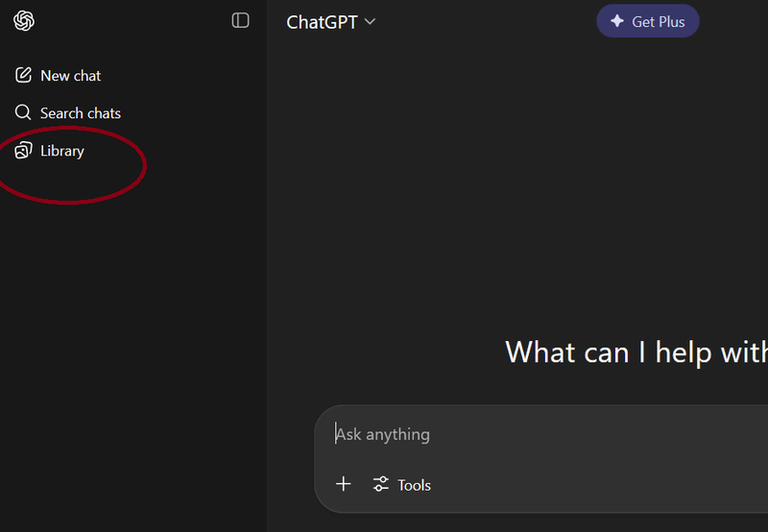The height and width of the screenshot is (532, 768).
Task: Open the Library entry label
Action: tap(62, 151)
